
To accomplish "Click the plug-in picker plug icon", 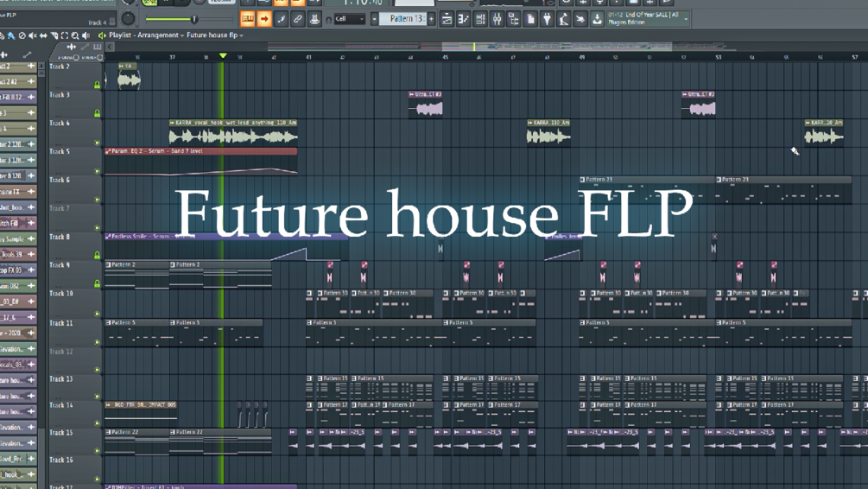I will pyautogui.click(x=547, y=19).
